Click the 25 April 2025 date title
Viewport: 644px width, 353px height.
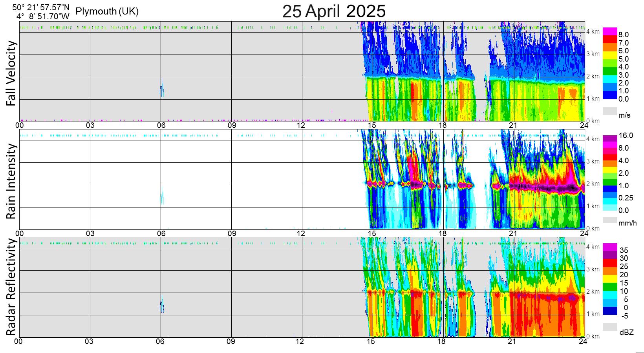click(x=334, y=11)
